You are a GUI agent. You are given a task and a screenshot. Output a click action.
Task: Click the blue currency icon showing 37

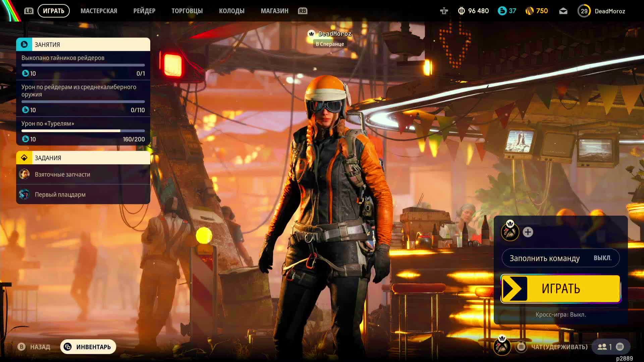click(502, 11)
